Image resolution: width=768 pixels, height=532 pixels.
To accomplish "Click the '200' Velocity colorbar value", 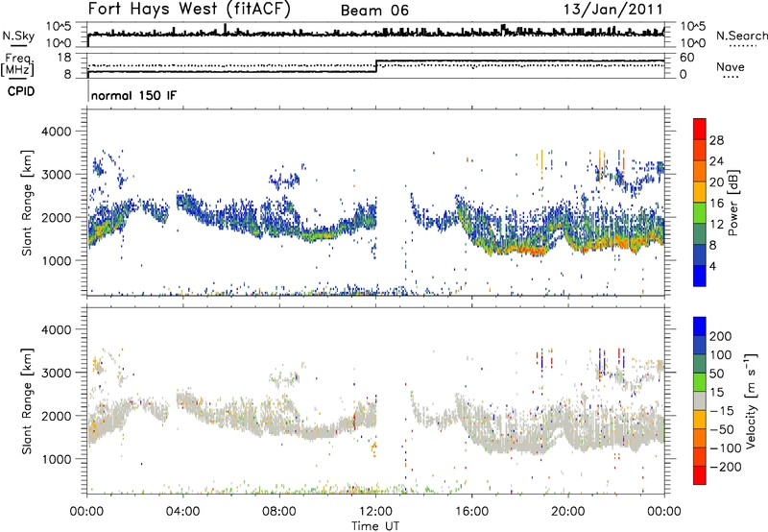I will [x=721, y=336].
